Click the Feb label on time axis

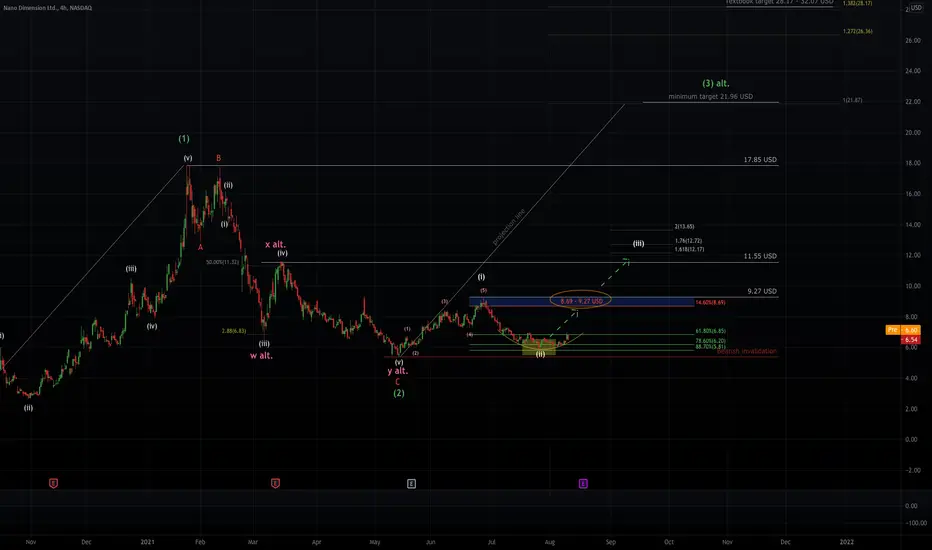click(x=200, y=542)
